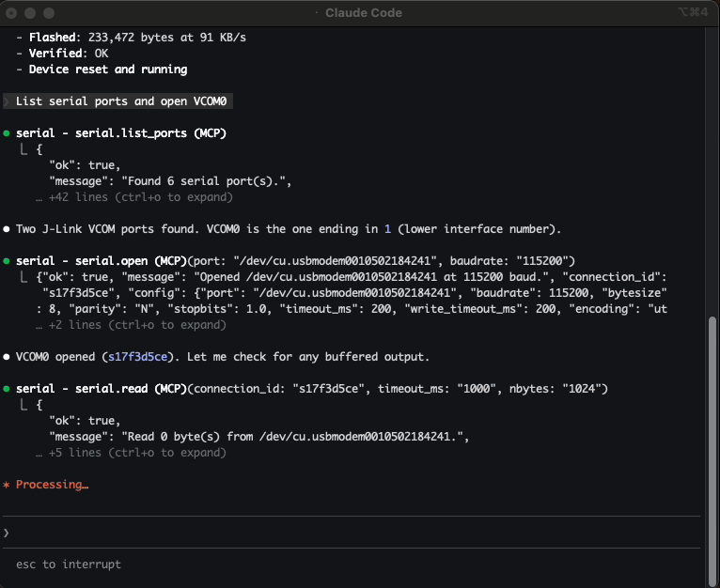Focus the prompt input line at bottom
This screenshot has width=720, height=588.
[357, 533]
